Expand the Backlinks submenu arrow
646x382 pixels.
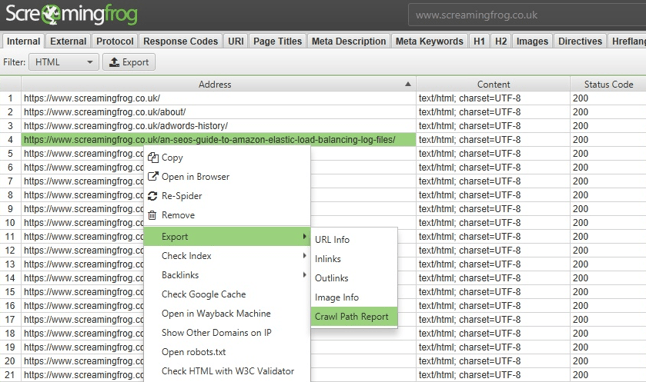[304, 275]
